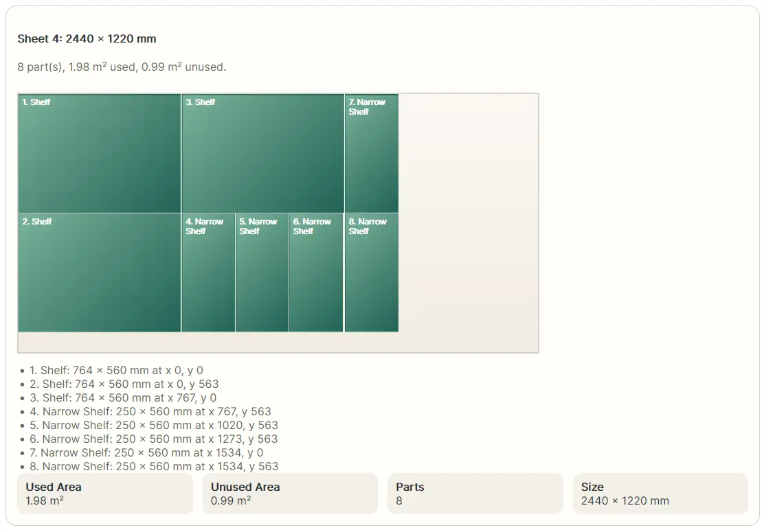Image resolution: width=764 pixels, height=532 pixels.
Task: Click the Size stat card
Action: coord(661,494)
